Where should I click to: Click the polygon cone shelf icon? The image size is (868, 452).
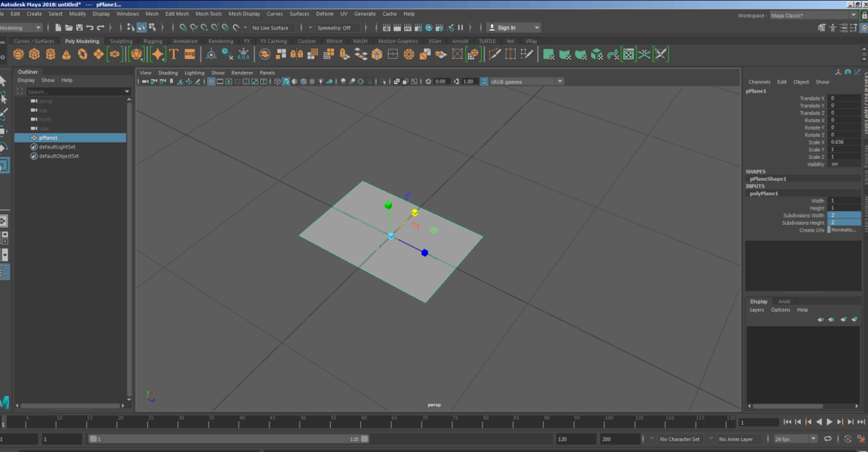point(66,54)
